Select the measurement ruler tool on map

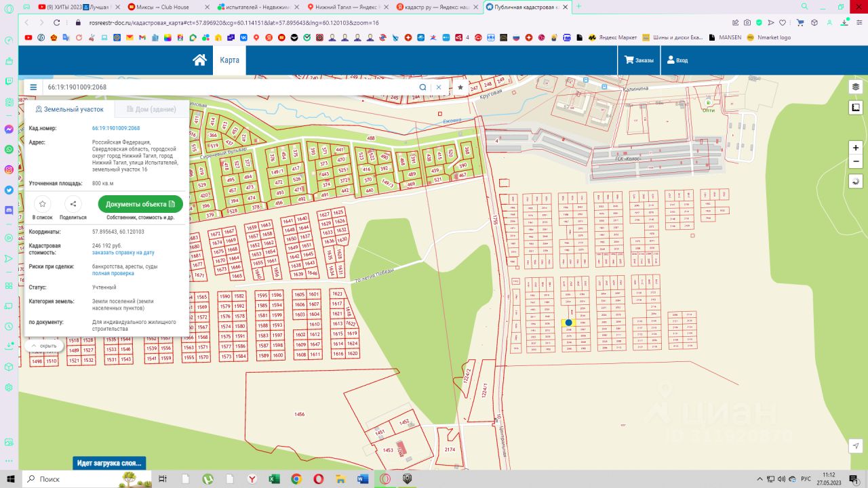(x=856, y=108)
